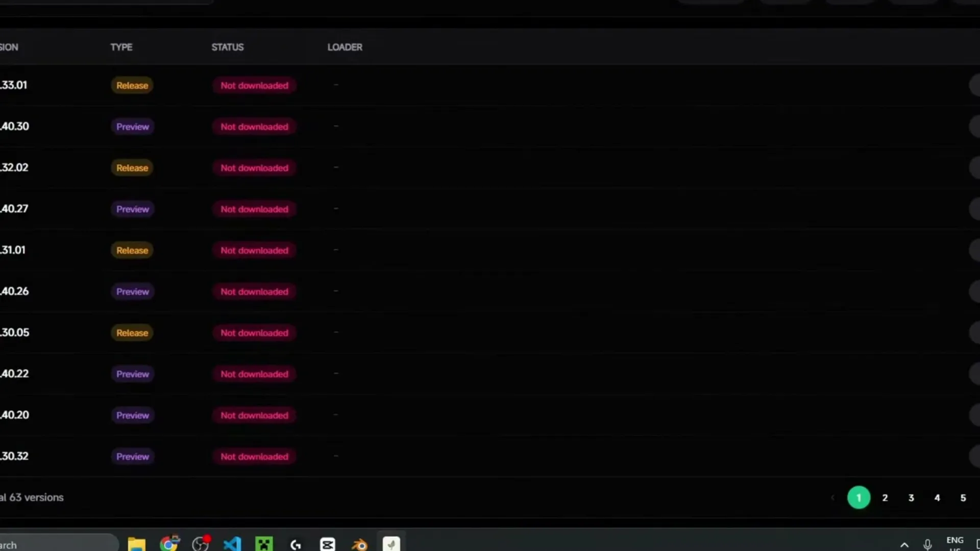Click Not downloaded status for version .40.30

254,127
